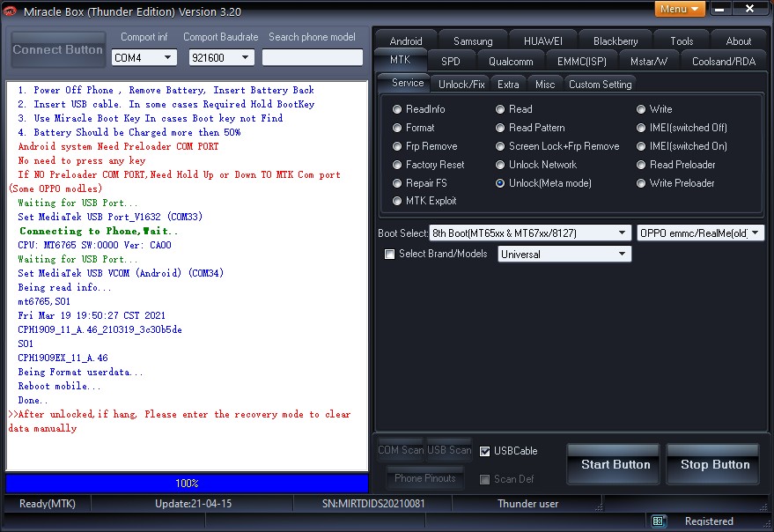Select the Mstar/W tab

649,62
